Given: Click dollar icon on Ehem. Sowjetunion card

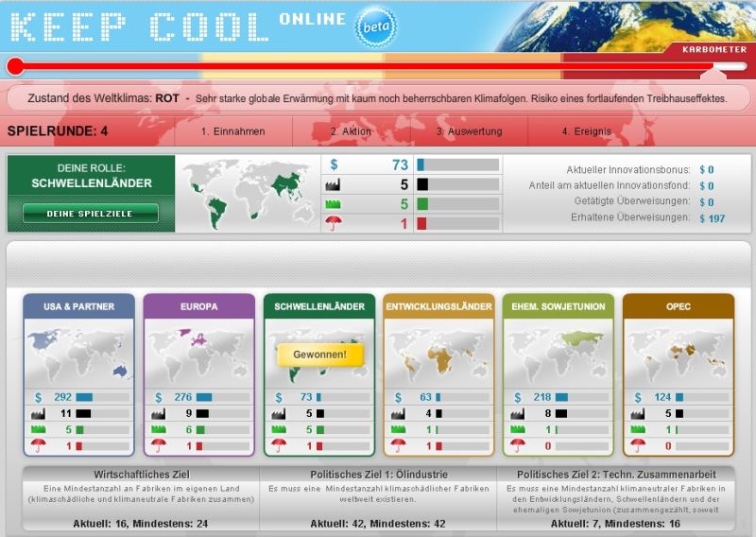Looking at the screenshot, I should (517, 398).
